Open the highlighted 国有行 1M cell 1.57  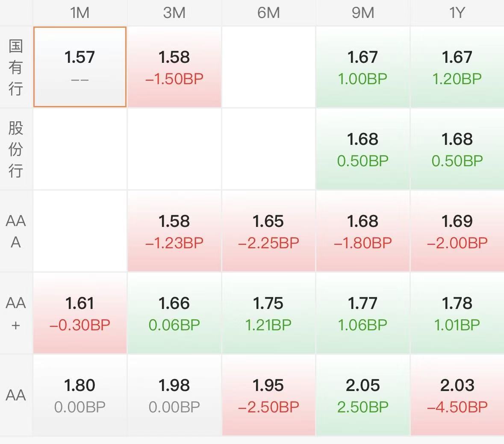tap(80, 67)
